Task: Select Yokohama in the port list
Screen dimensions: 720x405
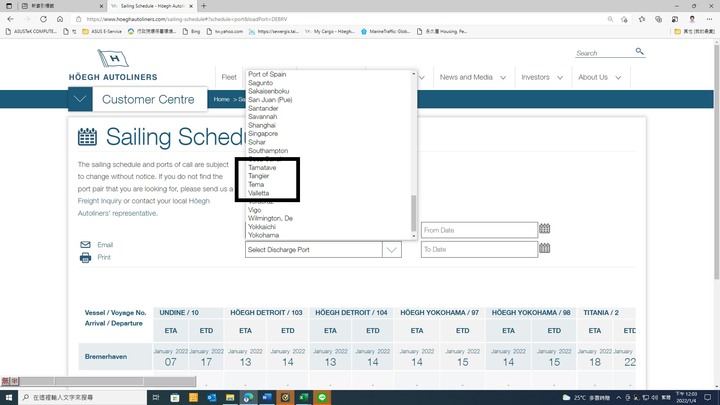Action: click(263, 235)
